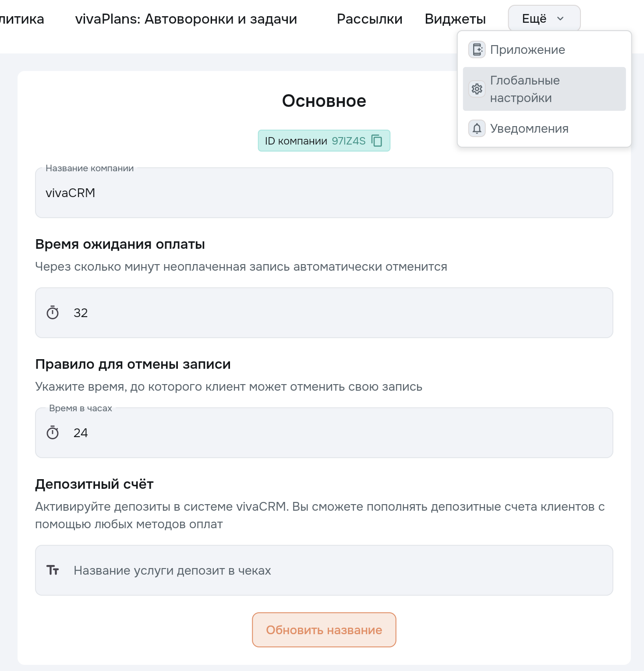This screenshot has width=644, height=671.
Task: Open the Рассылки tab
Action: (369, 19)
